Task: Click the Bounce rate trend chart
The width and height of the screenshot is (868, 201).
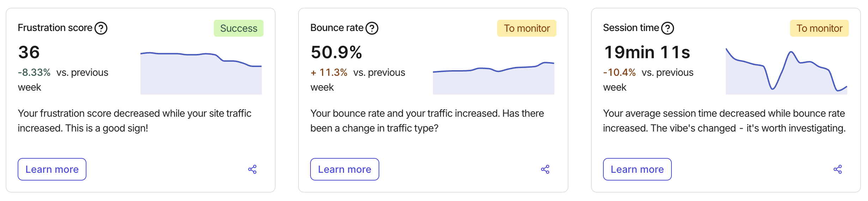Action: pos(494,78)
